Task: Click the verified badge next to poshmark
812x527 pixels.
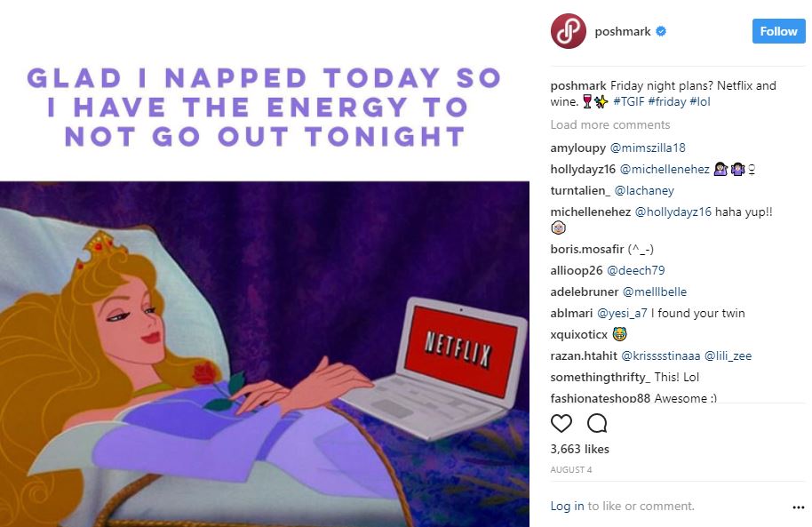Action: pos(661,32)
